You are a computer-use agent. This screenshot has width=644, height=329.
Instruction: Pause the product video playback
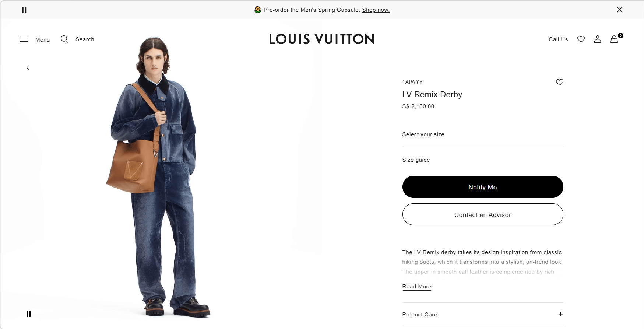point(29,314)
